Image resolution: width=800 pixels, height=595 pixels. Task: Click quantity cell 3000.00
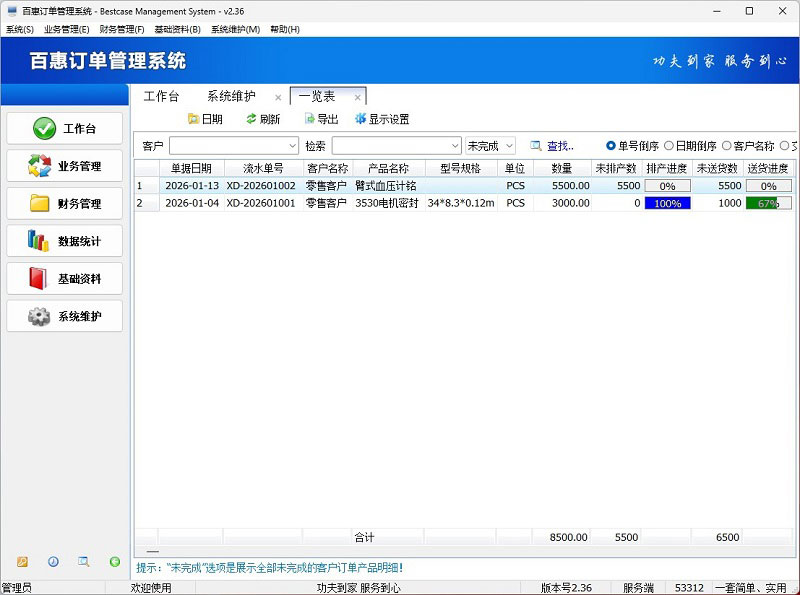click(562, 203)
